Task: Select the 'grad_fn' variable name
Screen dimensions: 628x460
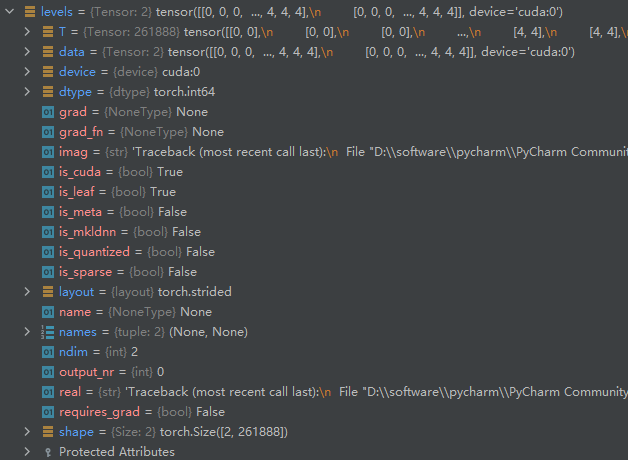Action: 81,132
